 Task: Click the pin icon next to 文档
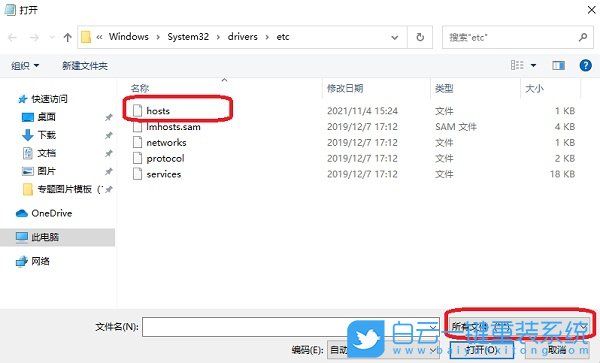[109, 153]
